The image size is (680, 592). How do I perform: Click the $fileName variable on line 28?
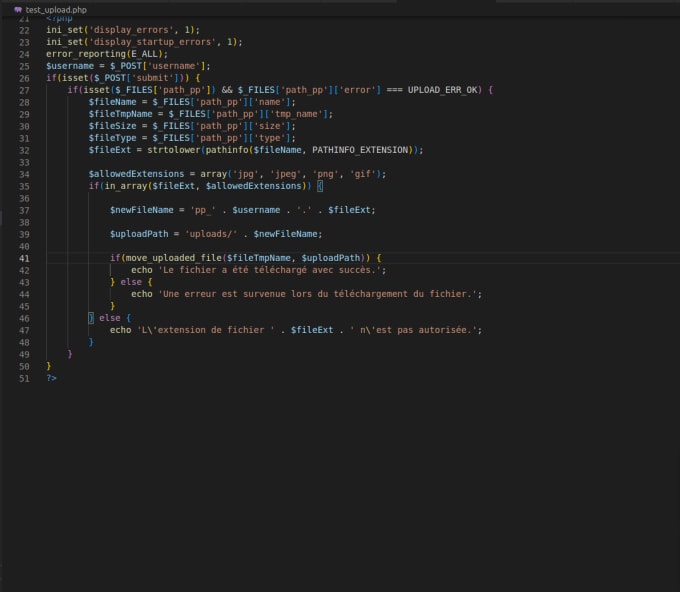point(112,102)
